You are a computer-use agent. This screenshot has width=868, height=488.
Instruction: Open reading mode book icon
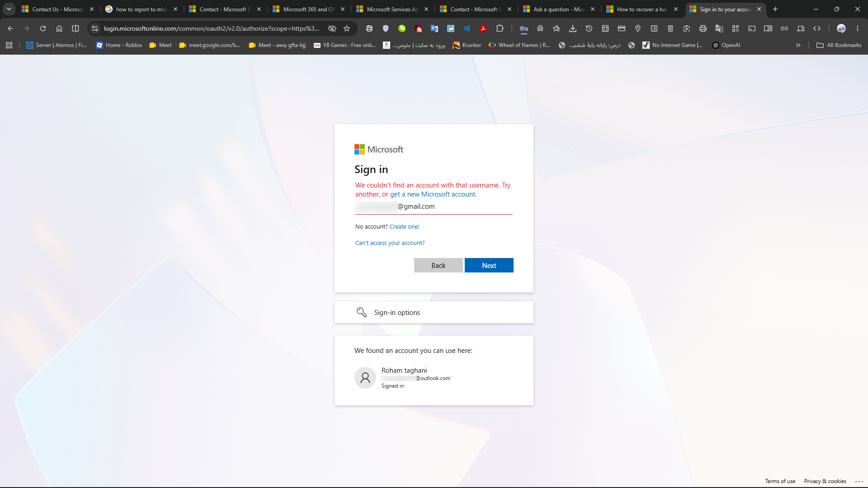(x=768, y=28)
